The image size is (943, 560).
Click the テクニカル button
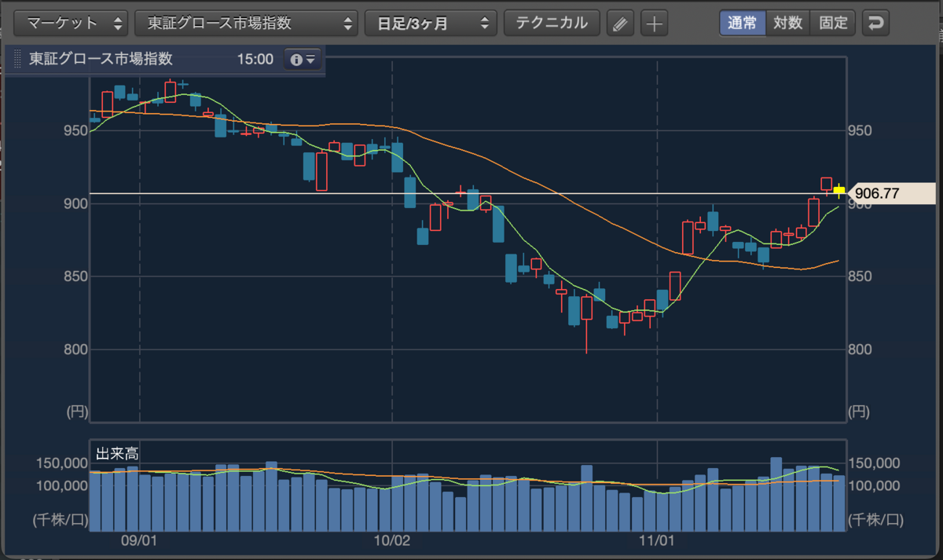click(552, 23)
